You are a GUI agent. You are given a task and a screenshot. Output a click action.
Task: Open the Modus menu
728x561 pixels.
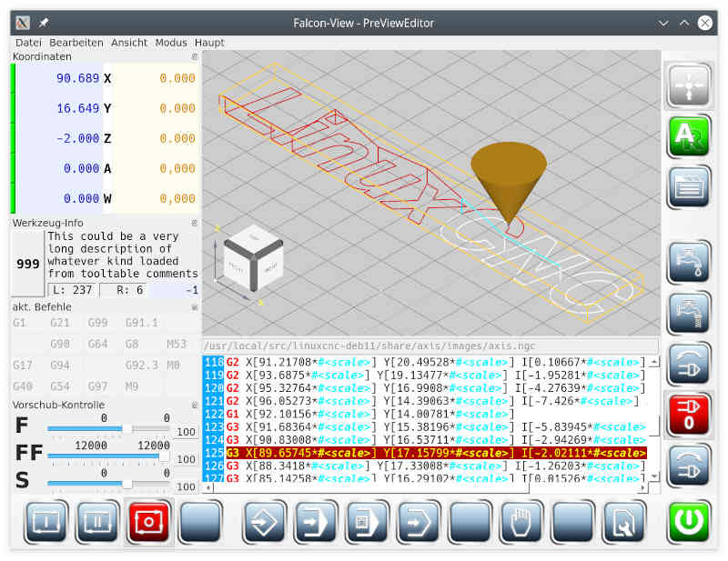(171, 43)
